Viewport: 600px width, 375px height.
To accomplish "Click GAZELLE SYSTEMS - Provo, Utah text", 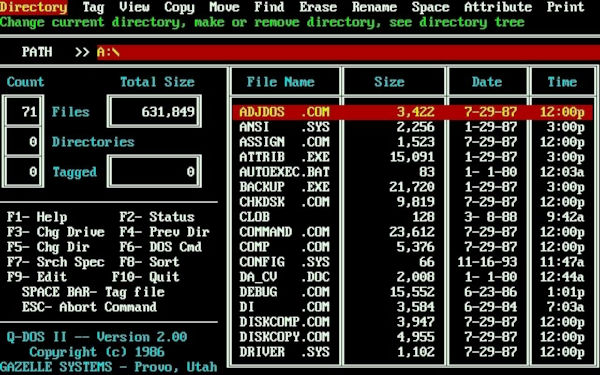I will point(108,367).
